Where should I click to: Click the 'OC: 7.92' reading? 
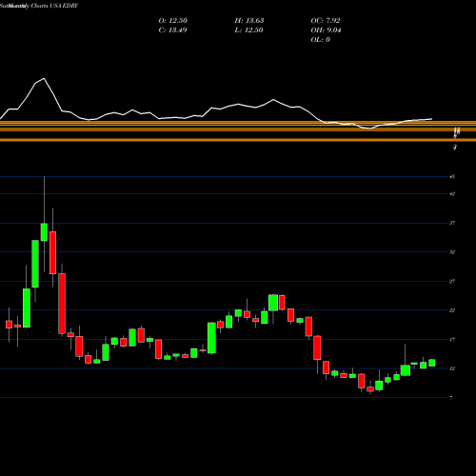pos(326,21)
